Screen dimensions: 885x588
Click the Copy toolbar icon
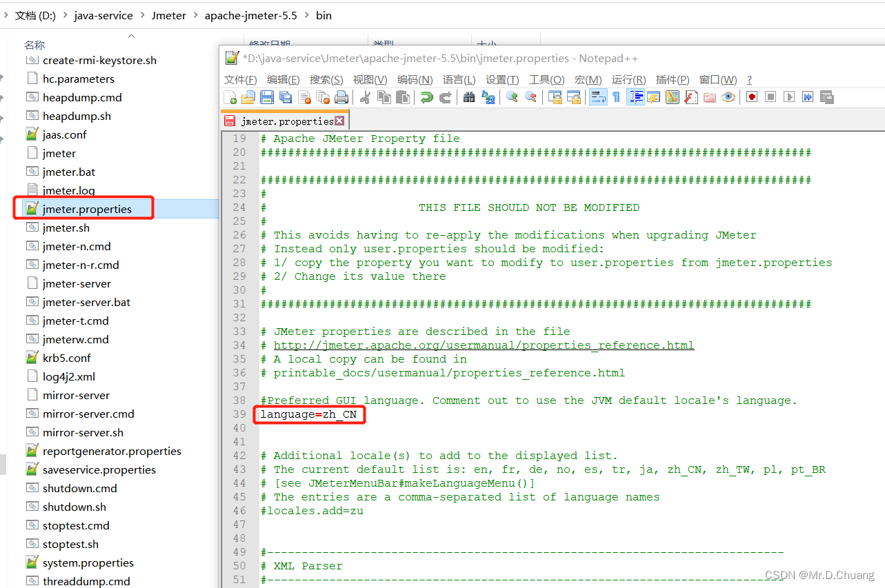click(384, 97)
